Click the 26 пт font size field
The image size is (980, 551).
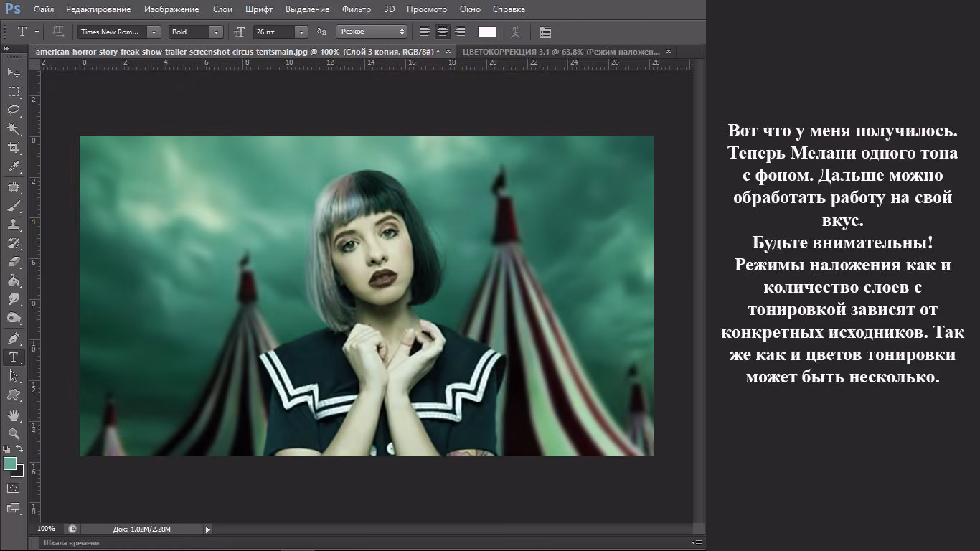[x=275, y=32]
